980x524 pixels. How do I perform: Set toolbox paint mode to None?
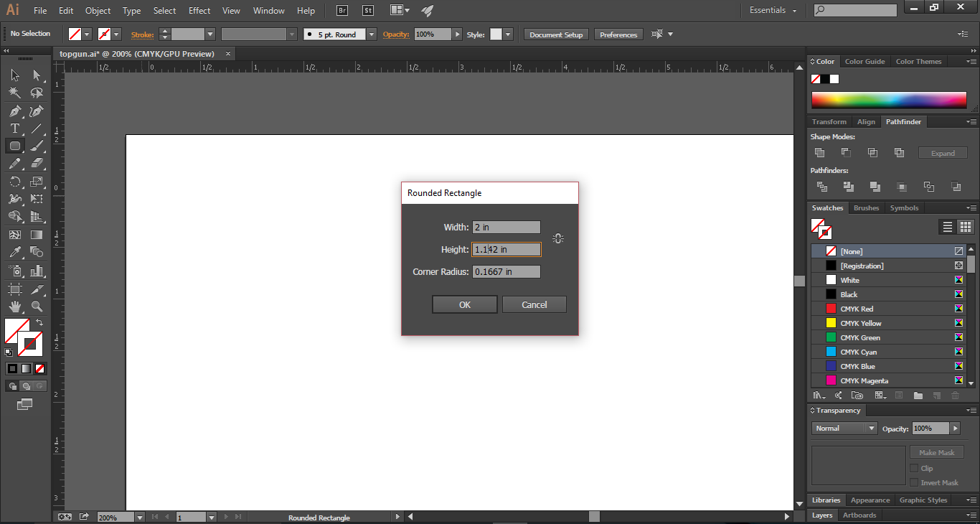point(40,368)
